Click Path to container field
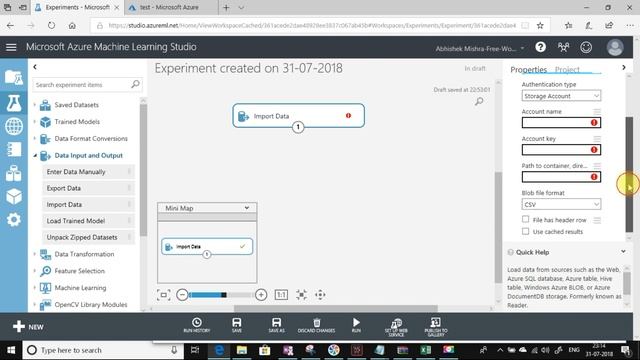Image resolution: width=640 pixels, height=360 pixels. [x=561, y=177]
